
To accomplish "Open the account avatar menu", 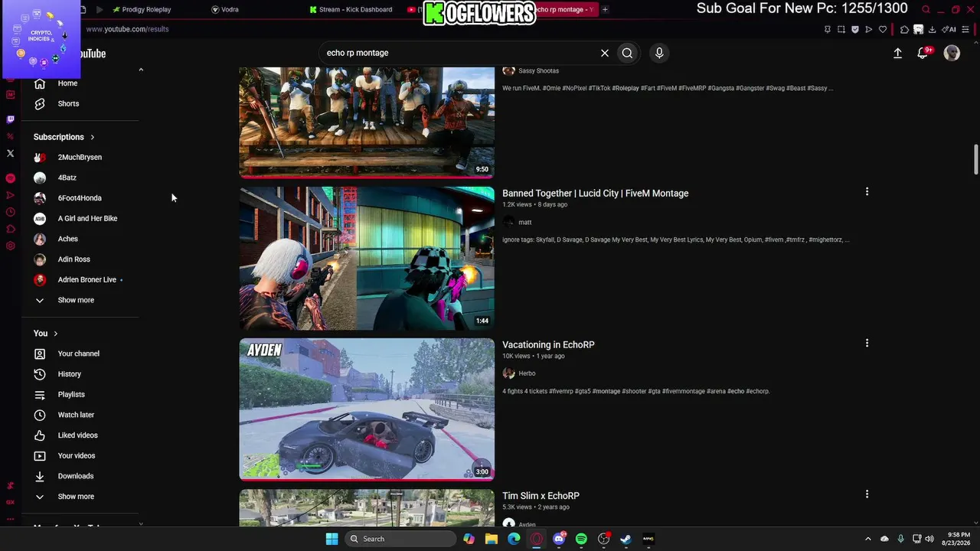I will pyautogui.click(x=952, y=53).
